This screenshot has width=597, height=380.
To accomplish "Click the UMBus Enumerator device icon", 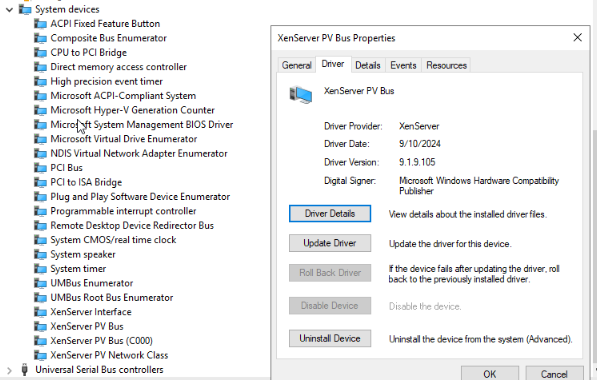I will tap(40, 283).
